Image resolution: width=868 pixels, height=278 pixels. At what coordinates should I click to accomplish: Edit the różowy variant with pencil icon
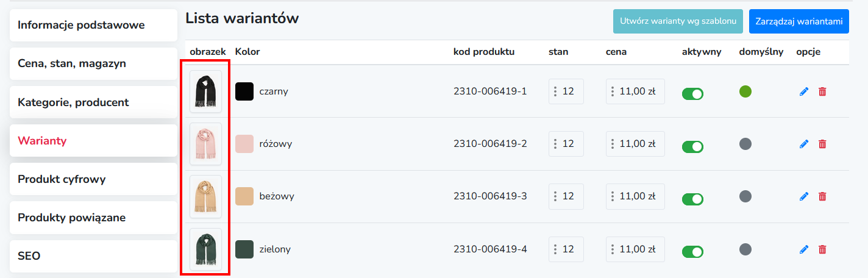pos(804,144)
